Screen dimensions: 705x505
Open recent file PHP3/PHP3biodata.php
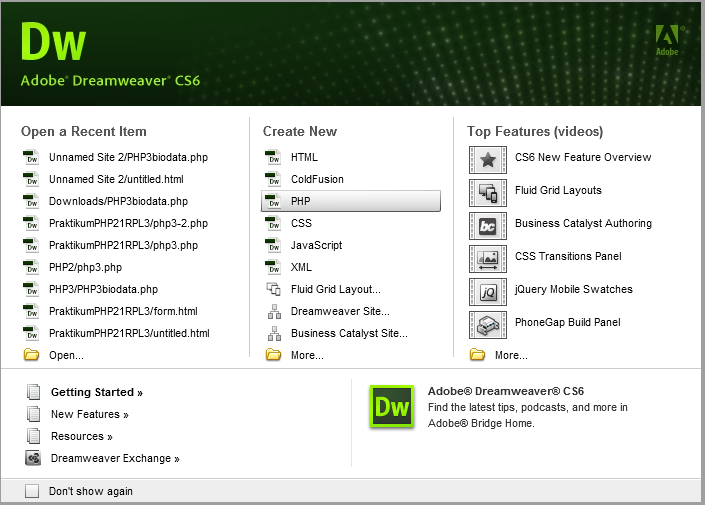click(x=103, y=289)
